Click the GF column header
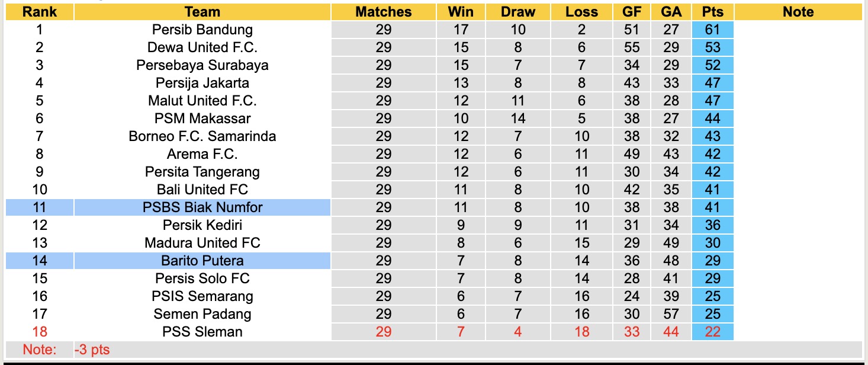This screenshot has height=365, width=868. point(632,12)
